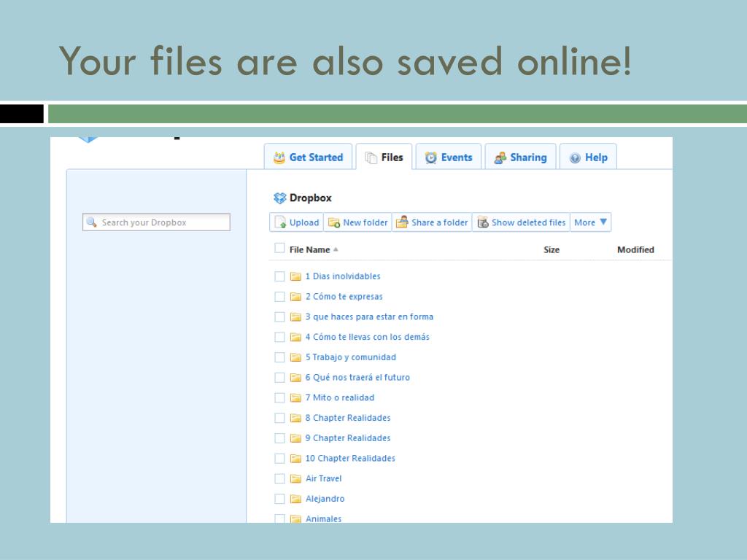This screenshot has width=747, height=560.
Task: Click folder icon of 2 Cómo te expresas
Action: (x=296, y=297)
